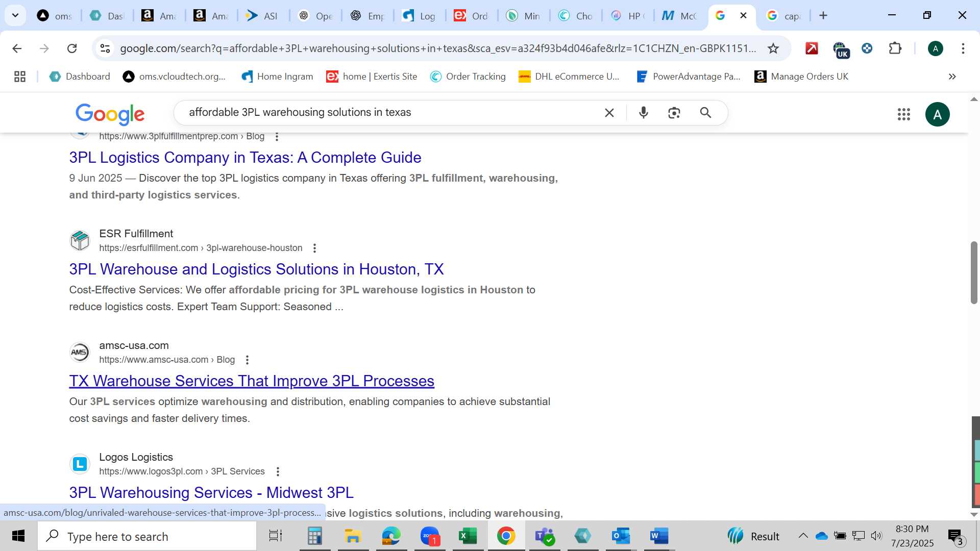Click the Windows taskbar search box

click(147, 536)
